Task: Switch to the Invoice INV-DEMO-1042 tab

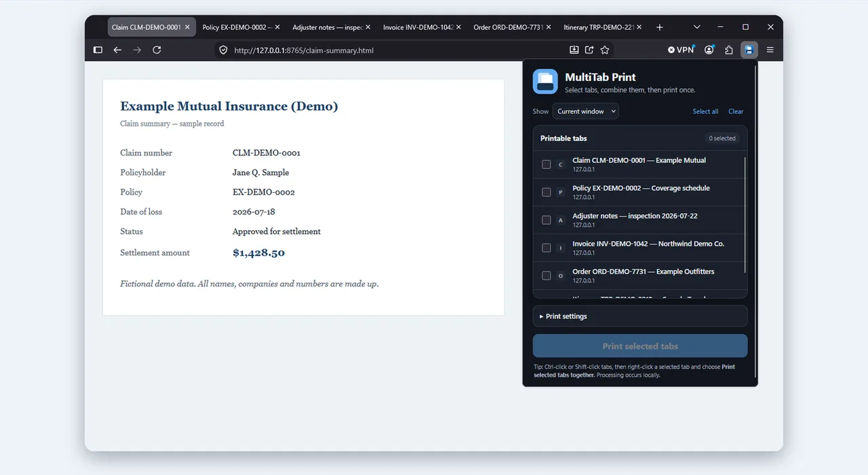Action: 421,27
